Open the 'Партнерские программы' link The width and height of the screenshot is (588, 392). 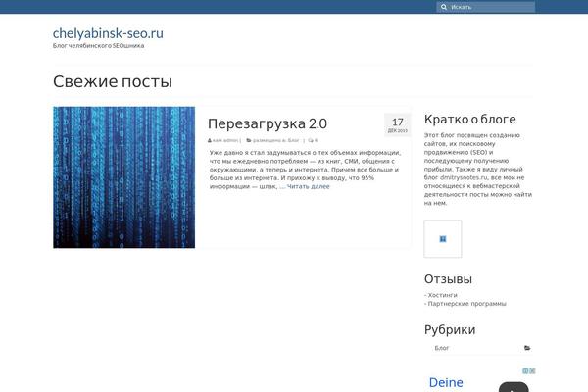466,304
